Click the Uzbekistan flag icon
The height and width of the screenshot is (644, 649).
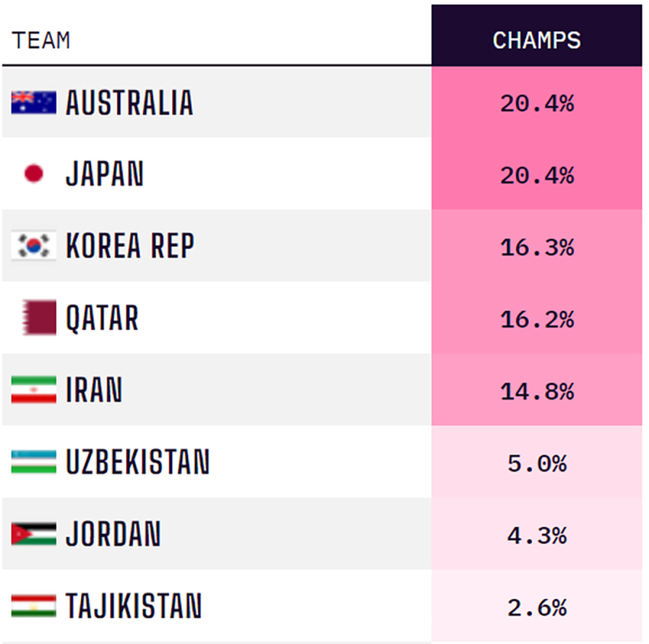[33, 462]
